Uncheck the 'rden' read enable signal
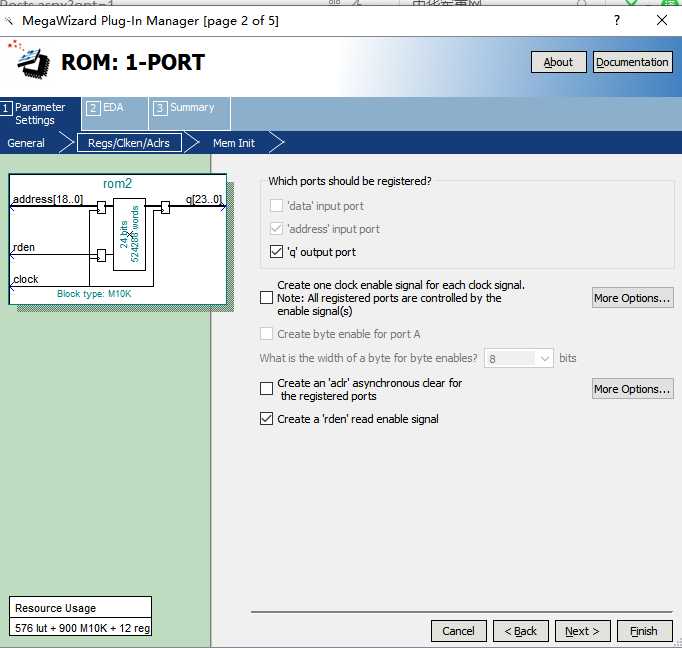Image resolution: width=682 pixels, height=648 pixels. [x=266, y=418]
